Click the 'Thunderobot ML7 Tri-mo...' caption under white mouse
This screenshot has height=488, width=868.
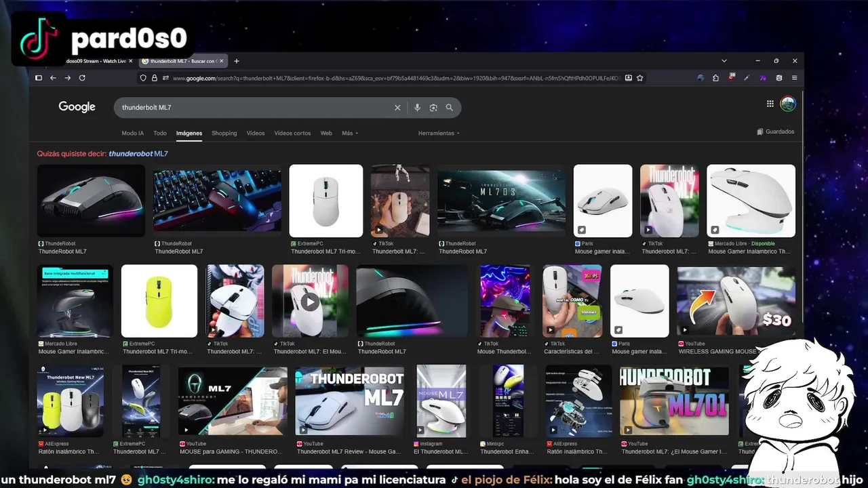click(x=326, y=251)
